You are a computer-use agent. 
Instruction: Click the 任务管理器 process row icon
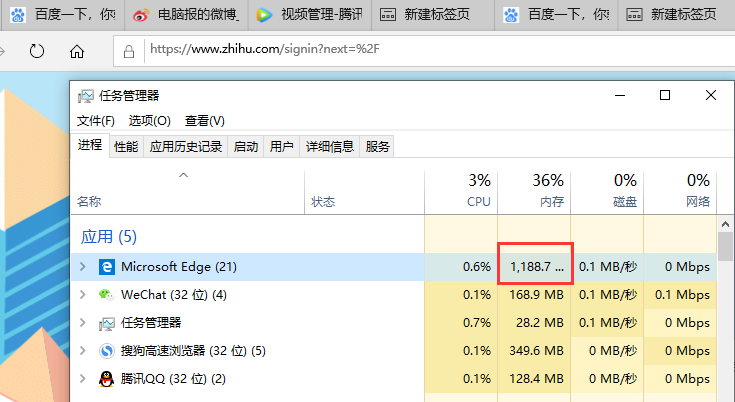106,324
